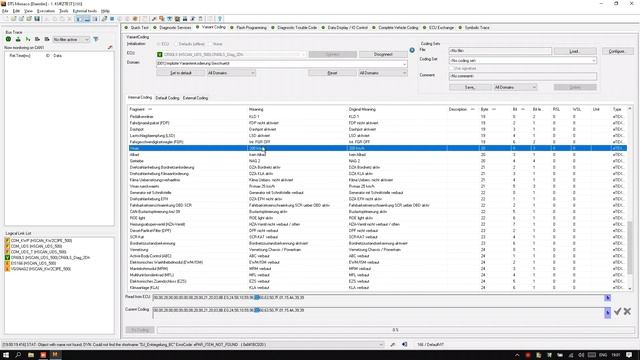Open the Coding Set dropdown
The width and height of the screenshot is (640, 360).
coord(522,60)
